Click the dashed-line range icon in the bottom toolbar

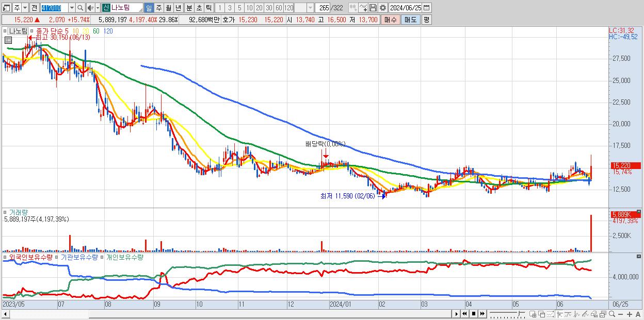tap(550, 314)
